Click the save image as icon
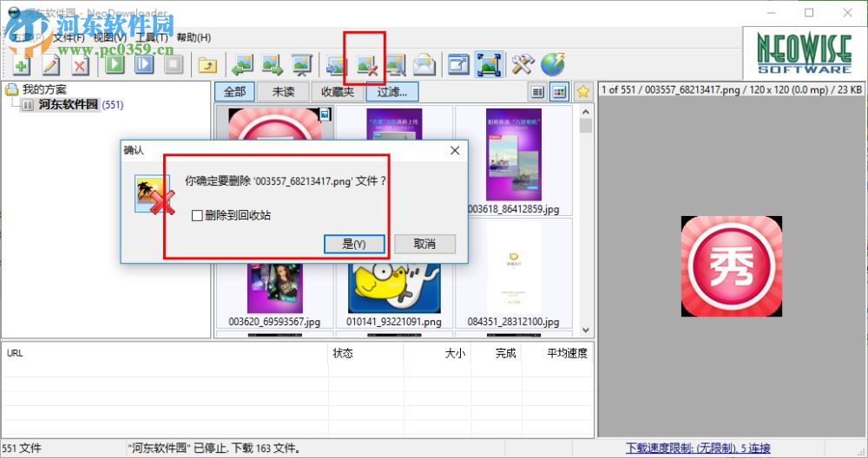This screenshot has height=458, width=868. [337, 65]
